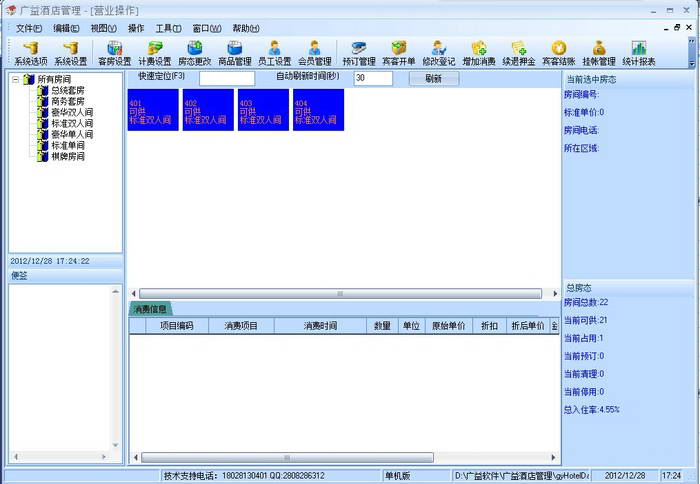The image size is (700, 484).
Task: Select room 403 tile
Action: coord(263,110)
